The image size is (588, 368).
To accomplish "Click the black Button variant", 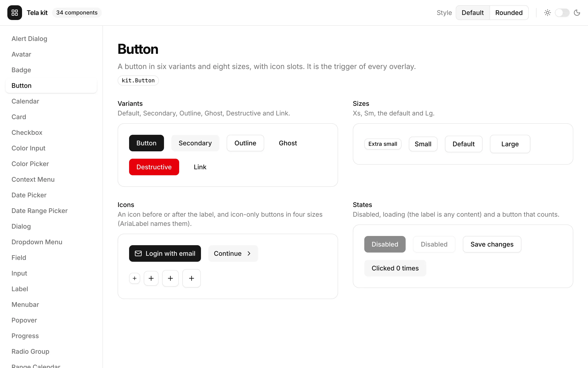I will pyautogui.click(x=147, y=143).
